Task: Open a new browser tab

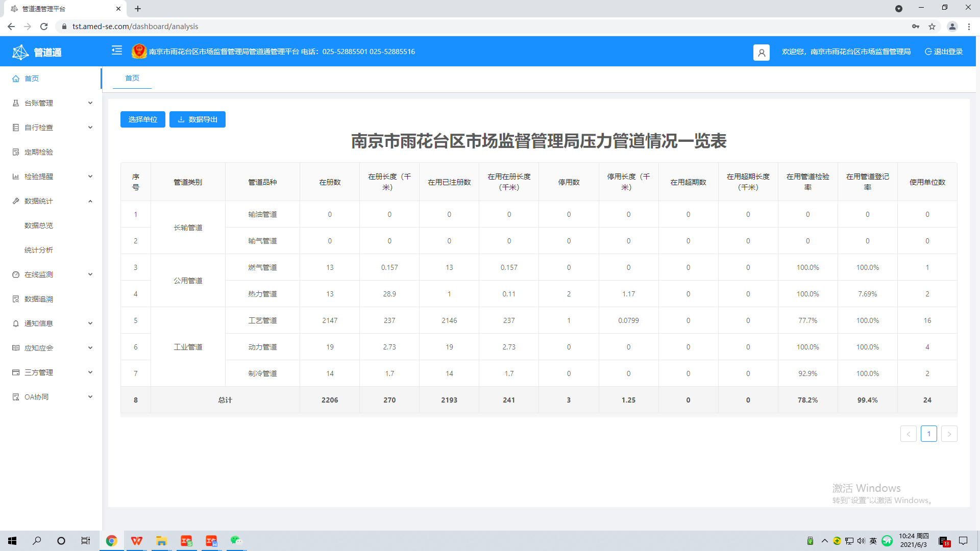Action: (138, 9)
